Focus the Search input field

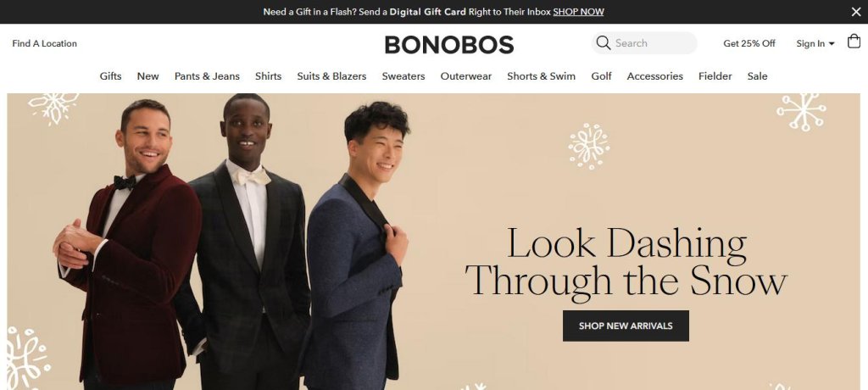654,43
